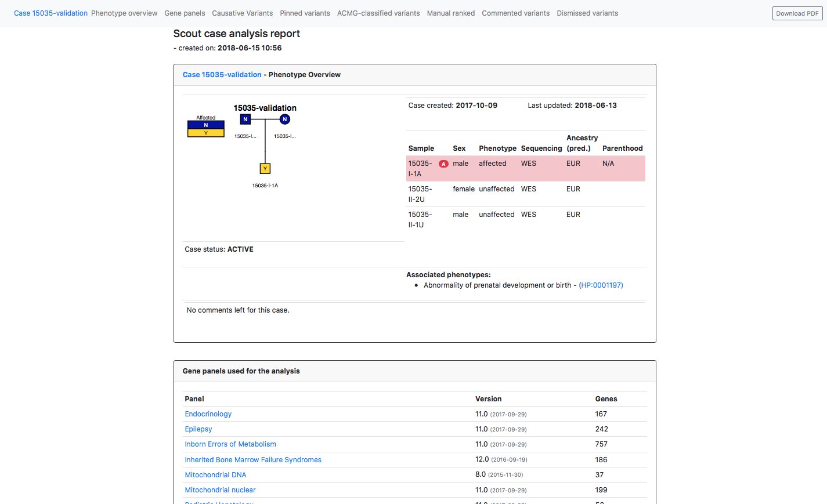Click the red 'A' affected badge
This screenshot has width=827, height=504.
coord(443,164)
